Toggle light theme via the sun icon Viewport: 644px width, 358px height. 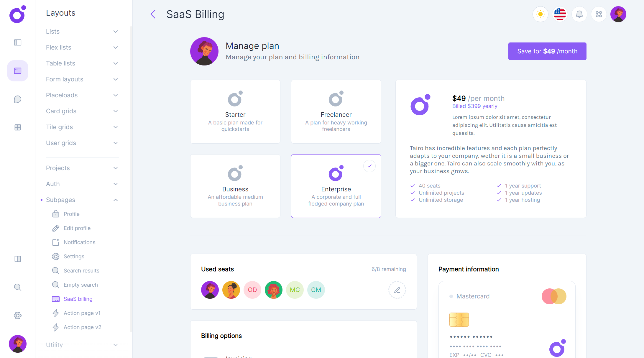pos(540,14)
